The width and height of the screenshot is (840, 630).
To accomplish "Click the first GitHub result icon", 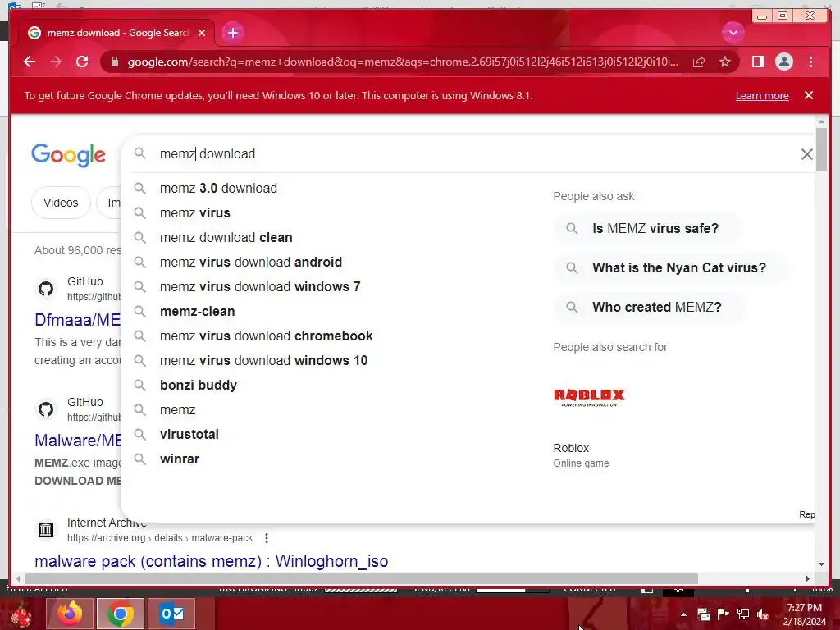I will [46, 290].
